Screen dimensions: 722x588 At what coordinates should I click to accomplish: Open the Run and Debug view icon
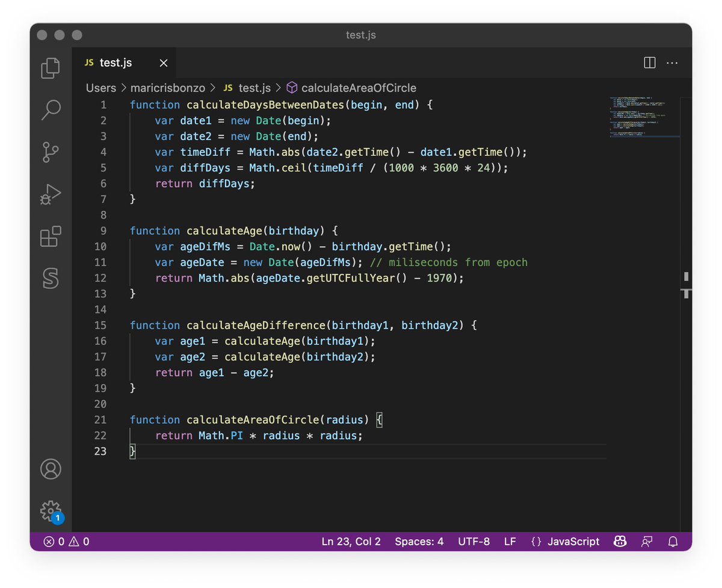click(x=51, y=194)
